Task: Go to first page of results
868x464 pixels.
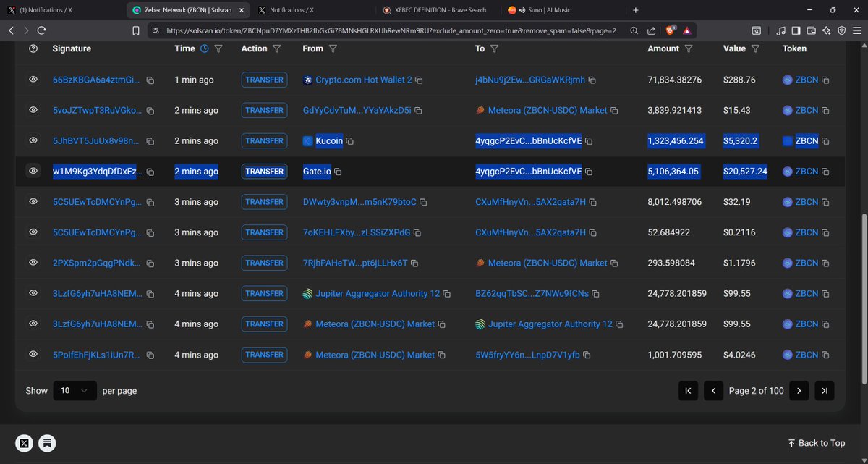Action: pyautogui.click(x=688, y=391)
